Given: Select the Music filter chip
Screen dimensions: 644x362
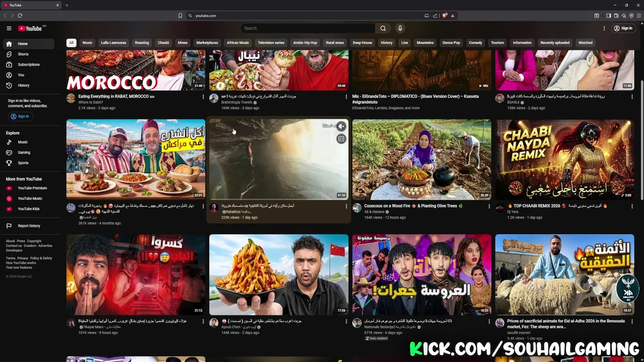Looking at the screenshot, I should coord(88,43).
